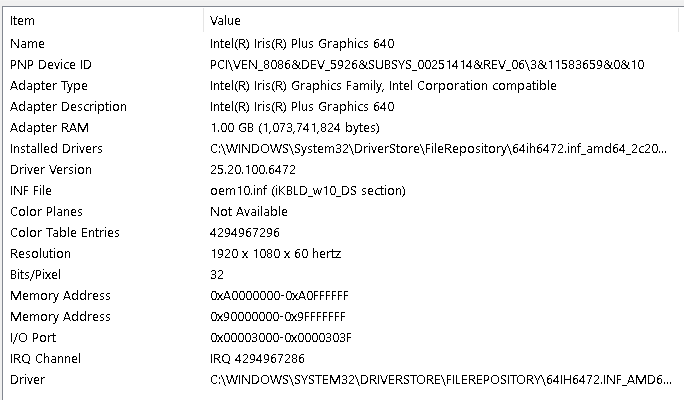Viewport: 684px width, 400px height.
Task: Click the Intel Iris Plus Graphics 640 name value
Action: (x=302, y=44)
